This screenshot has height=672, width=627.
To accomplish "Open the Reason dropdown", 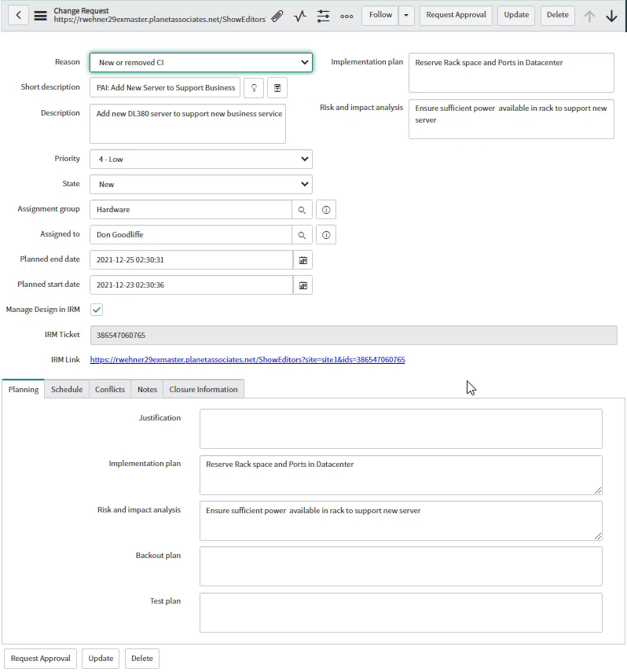I will pyautogui.click(x=201, y=63).
